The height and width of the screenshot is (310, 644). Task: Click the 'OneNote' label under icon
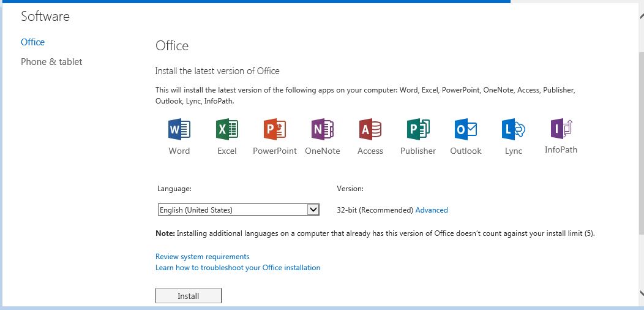click(323, 151)
